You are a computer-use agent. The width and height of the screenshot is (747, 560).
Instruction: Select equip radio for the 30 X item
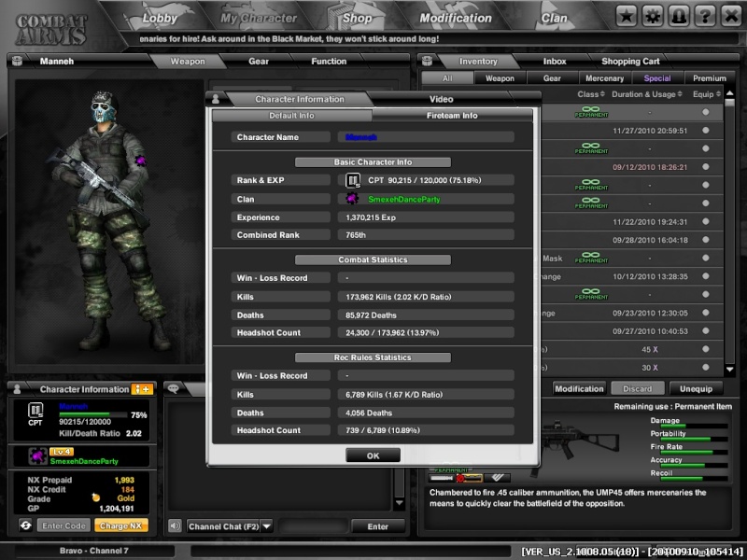point(706,367)
